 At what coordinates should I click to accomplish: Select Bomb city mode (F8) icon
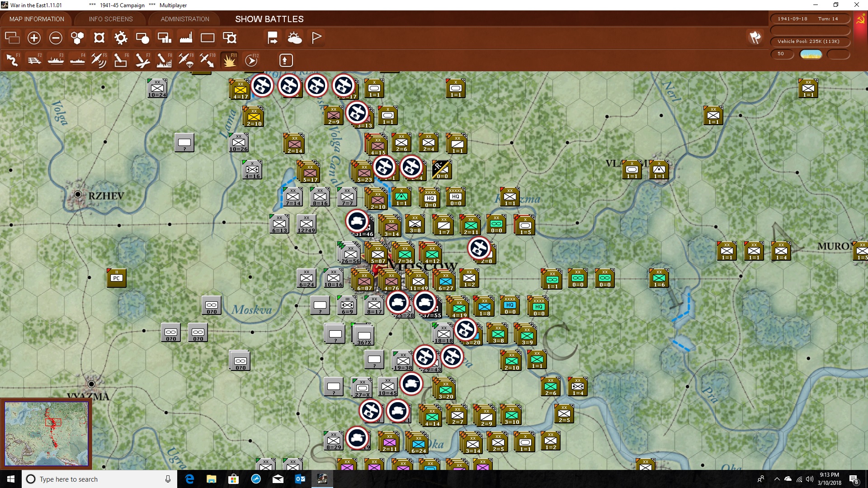(x=164, y=60)
